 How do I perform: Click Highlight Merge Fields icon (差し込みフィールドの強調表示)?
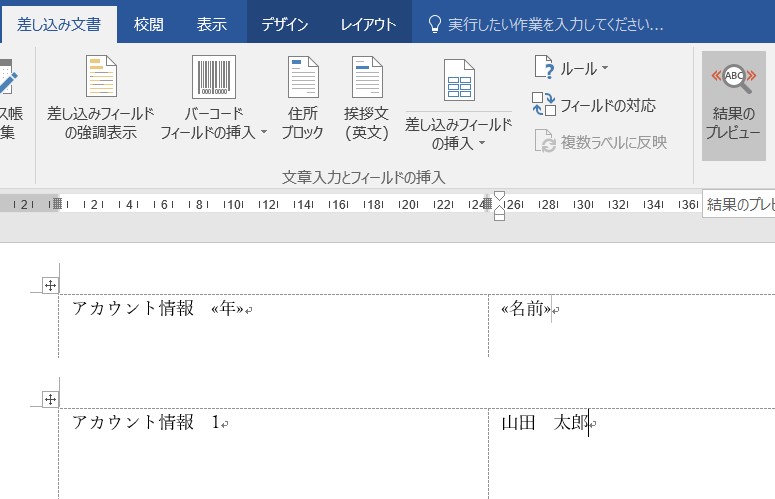[101, 77]
